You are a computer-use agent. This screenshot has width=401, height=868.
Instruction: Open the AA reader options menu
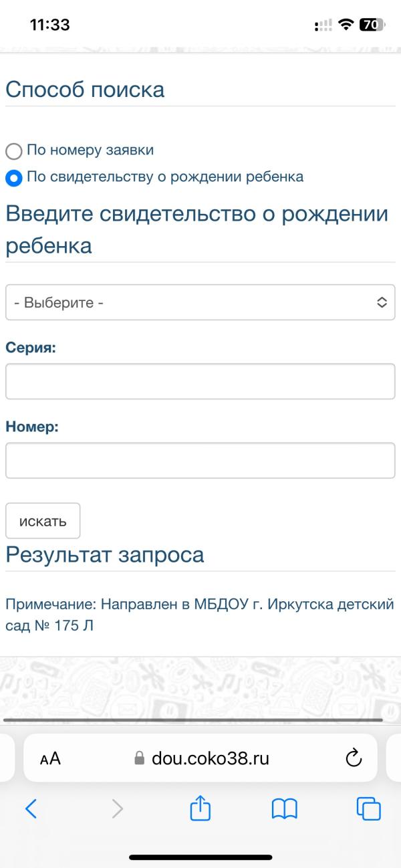[x=50, y=758]
